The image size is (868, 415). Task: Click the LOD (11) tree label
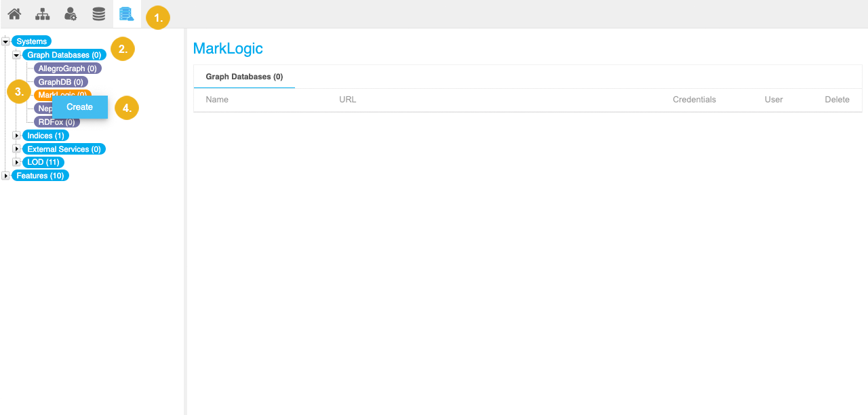[43, 163]
